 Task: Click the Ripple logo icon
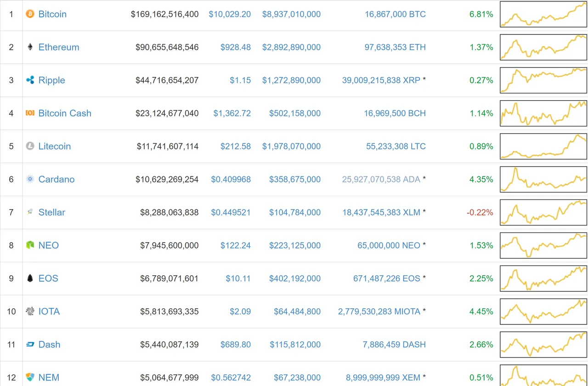point(30,80)
